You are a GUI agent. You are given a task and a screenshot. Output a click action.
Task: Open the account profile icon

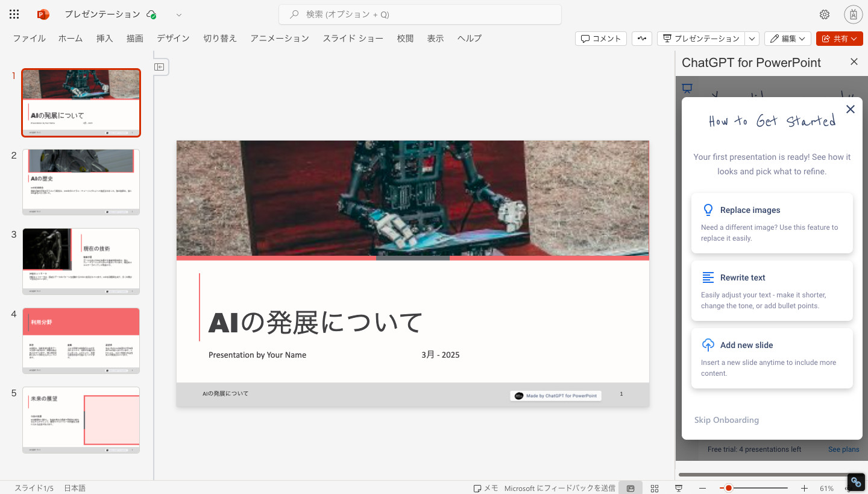(854, 14)
